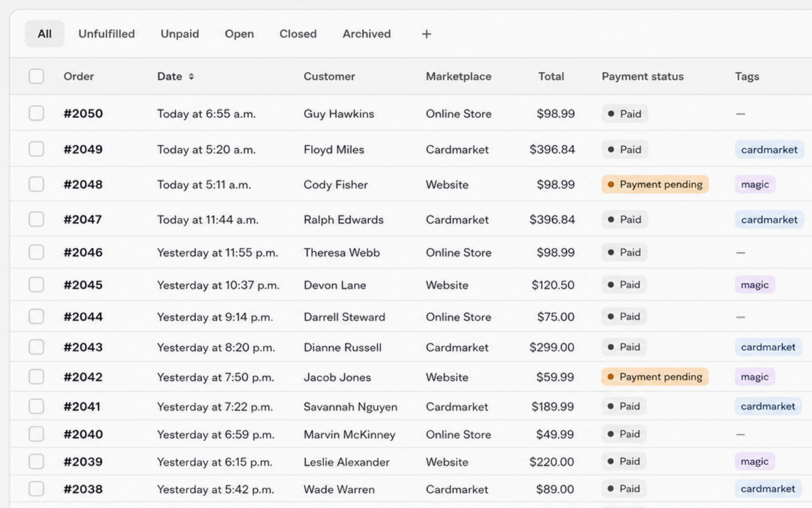Image resolution: width=812 pixels, height=508 pixels.
Task: Click the cardmarket tag on order #2047
Action: click(769, 220)
